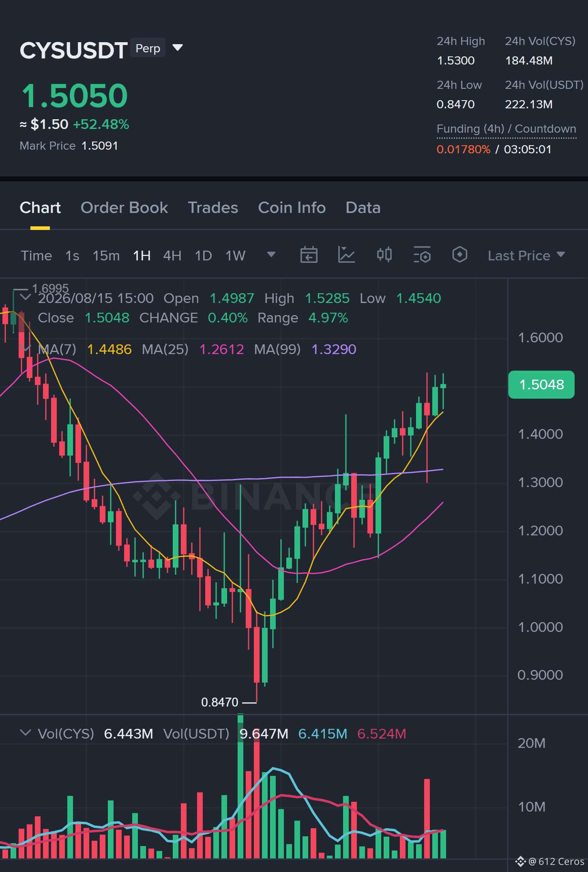Tap the 24h High value 1.5300
Screen dimensions: 588x872
point(456,60)
